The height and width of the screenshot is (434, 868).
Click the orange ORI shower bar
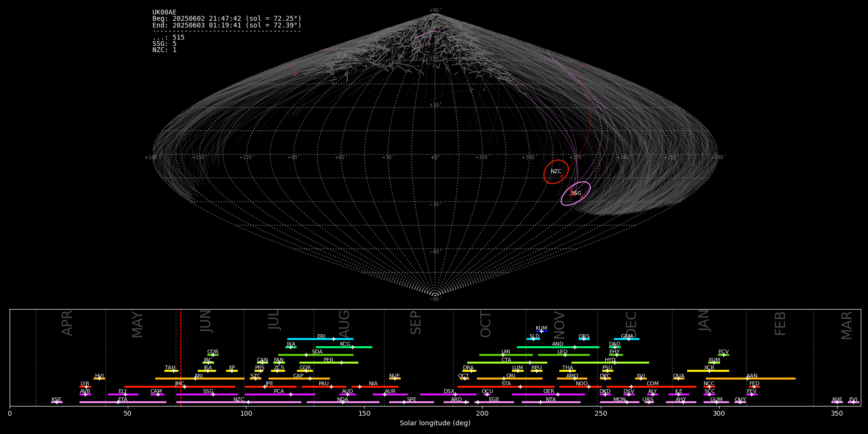(510, 379)
